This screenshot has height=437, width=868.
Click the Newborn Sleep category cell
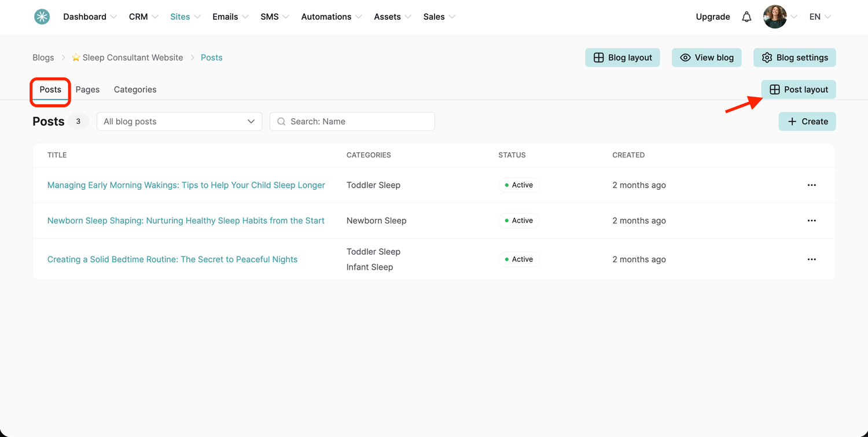click(376, 221)
